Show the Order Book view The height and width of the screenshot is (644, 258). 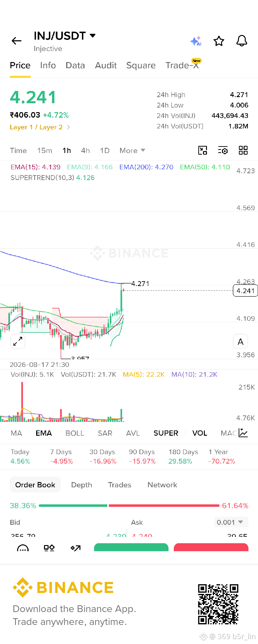pos(35,485)
